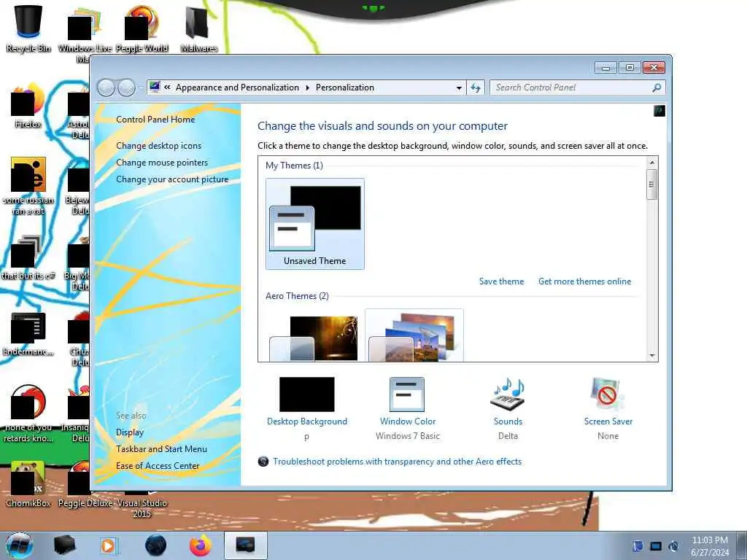Click the refresh button beside address bar

(x=476, y=87)
